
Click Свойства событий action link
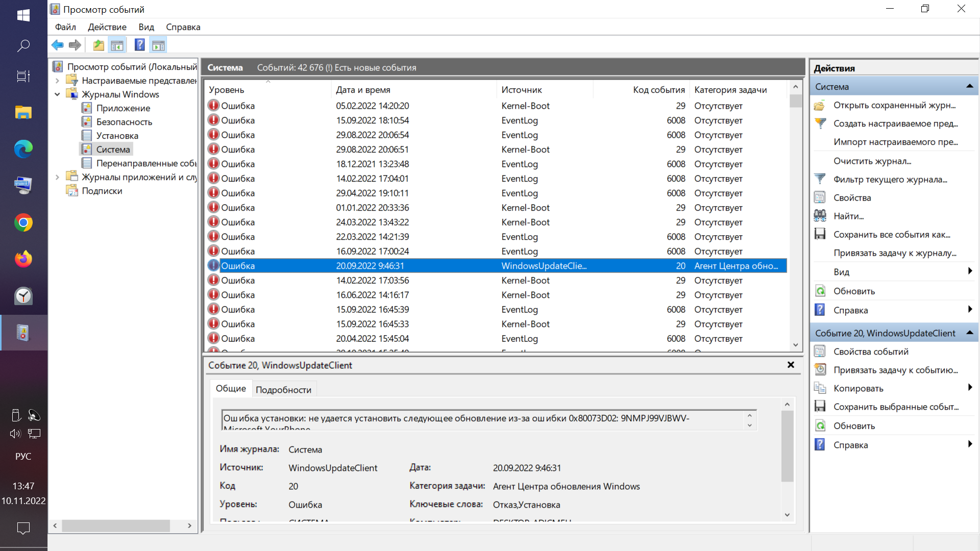pos(871,352)
